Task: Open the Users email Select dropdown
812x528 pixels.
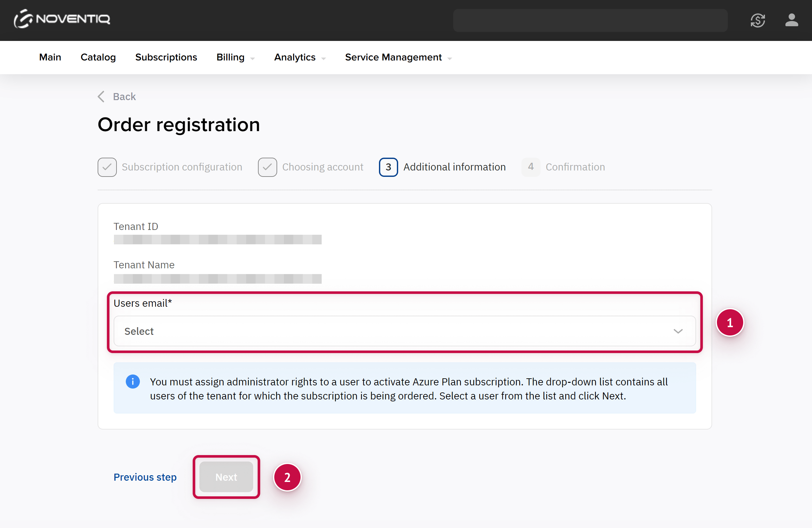Action: (405, 331)
